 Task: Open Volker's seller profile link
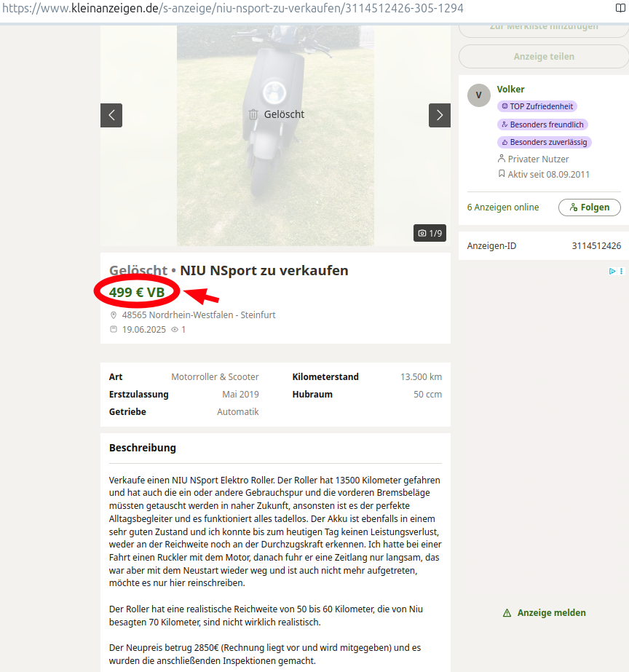pos(510,89)
